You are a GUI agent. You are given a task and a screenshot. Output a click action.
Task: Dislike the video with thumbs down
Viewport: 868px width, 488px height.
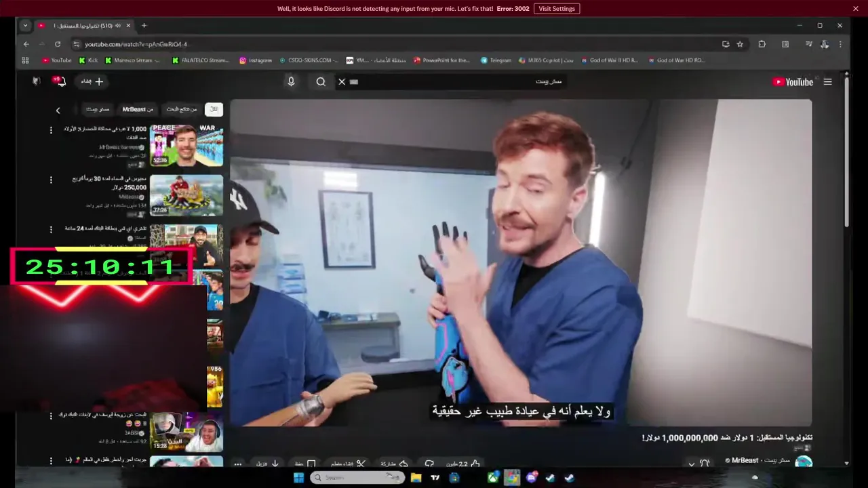coord(429,464)
